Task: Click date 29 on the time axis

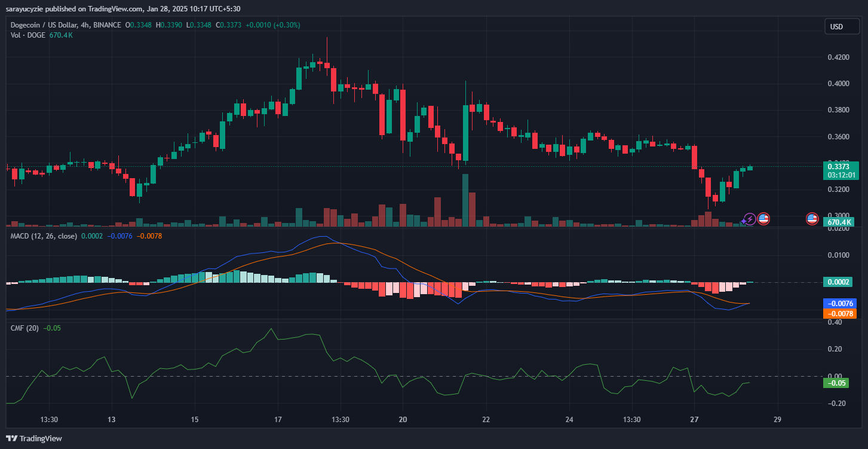Action: 777,420
